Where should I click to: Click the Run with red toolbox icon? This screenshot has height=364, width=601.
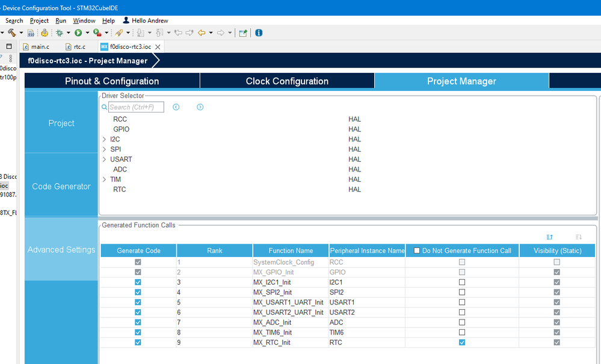pyautogui.click(x=97, y=33)
